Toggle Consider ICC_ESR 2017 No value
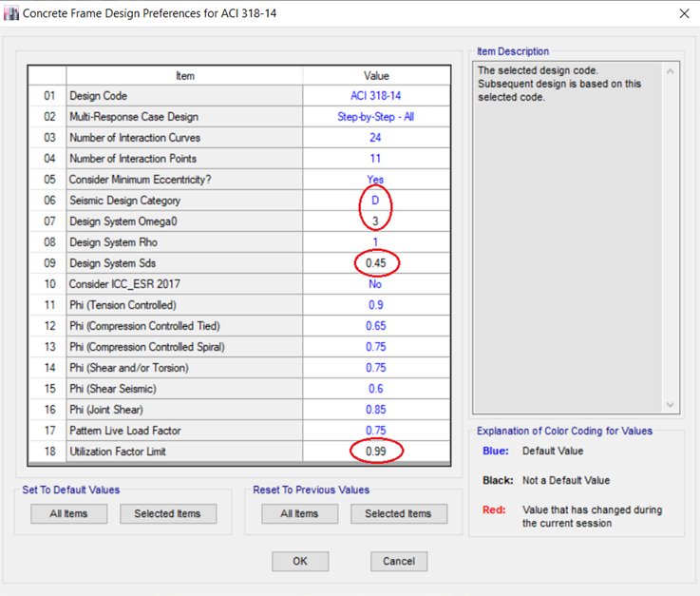 point(376,284)
